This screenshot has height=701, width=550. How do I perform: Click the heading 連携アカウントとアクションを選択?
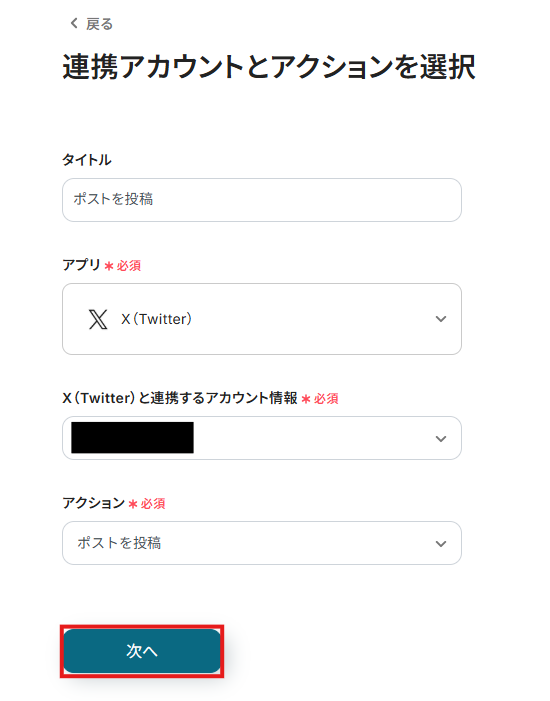click(269, 67)
